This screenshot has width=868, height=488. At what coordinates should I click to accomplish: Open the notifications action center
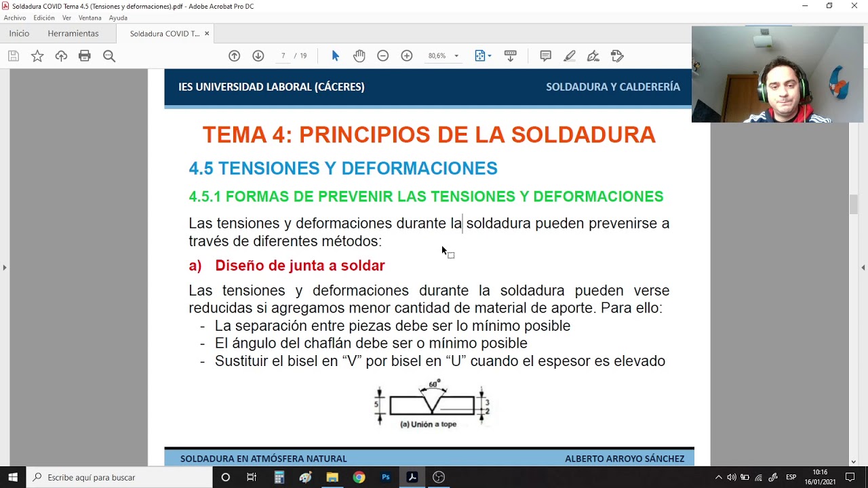point(850,477)
